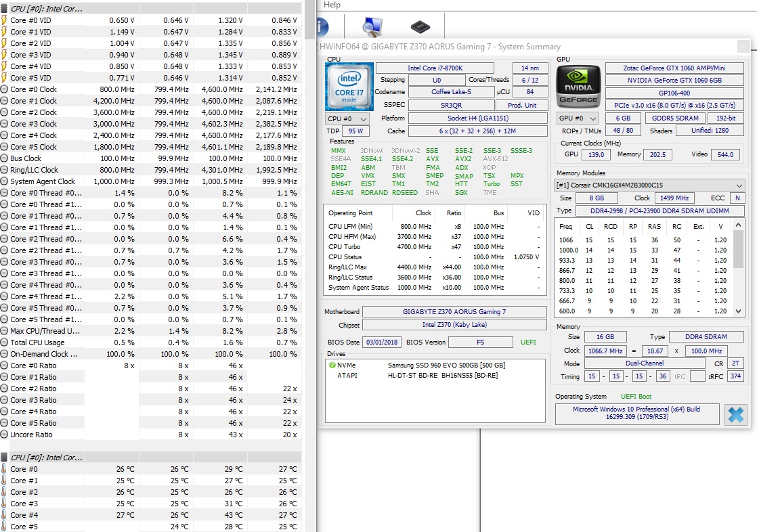Click the lower CPU [#0] temperature group header icon
This screenshot has width=780, height=532.
(x=4, y=457)
